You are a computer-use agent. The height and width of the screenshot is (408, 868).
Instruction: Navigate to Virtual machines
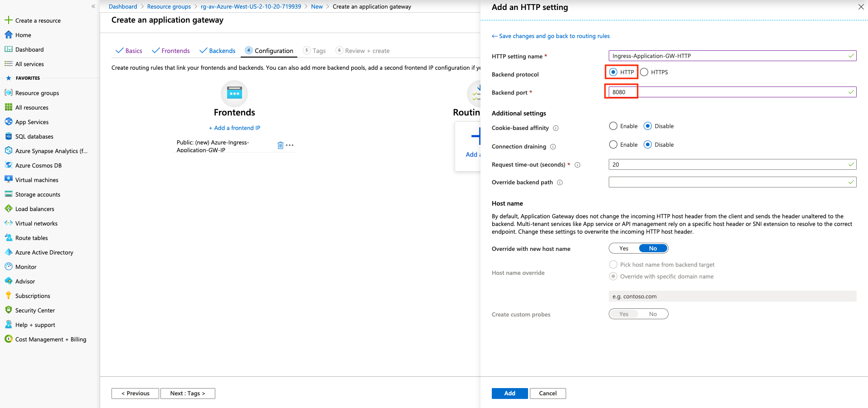tap(37, 180)
